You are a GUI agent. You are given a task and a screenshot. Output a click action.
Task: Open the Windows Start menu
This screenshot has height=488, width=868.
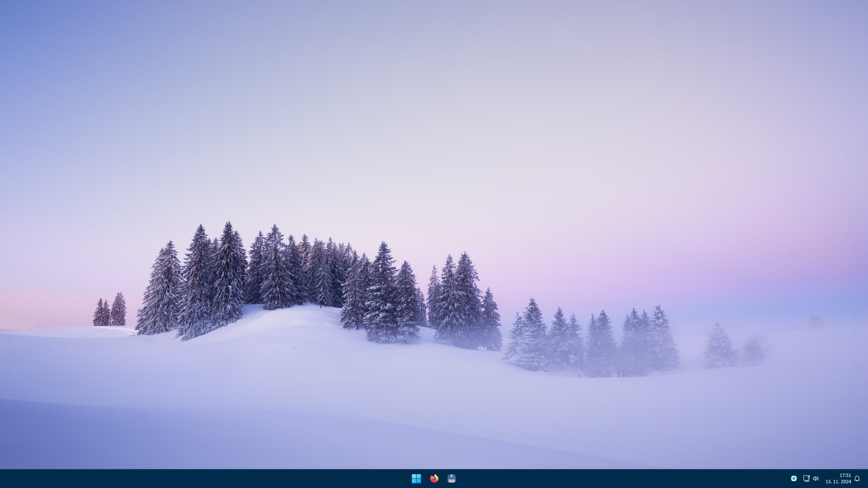(416, 478)
